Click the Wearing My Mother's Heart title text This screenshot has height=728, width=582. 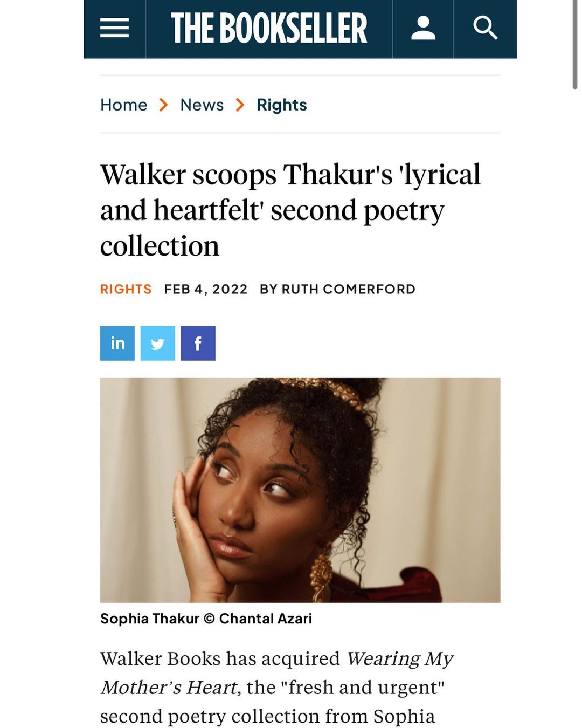[277, 673]
